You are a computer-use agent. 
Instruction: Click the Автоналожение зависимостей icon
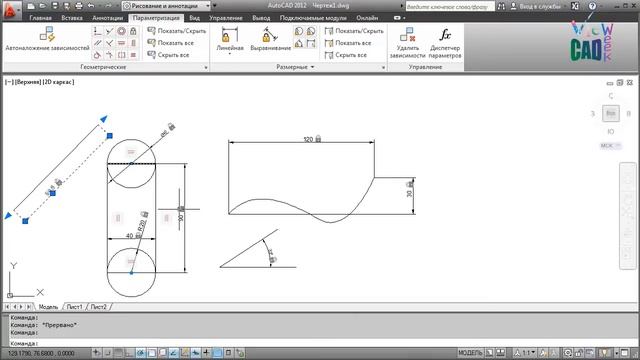[47, 35]
